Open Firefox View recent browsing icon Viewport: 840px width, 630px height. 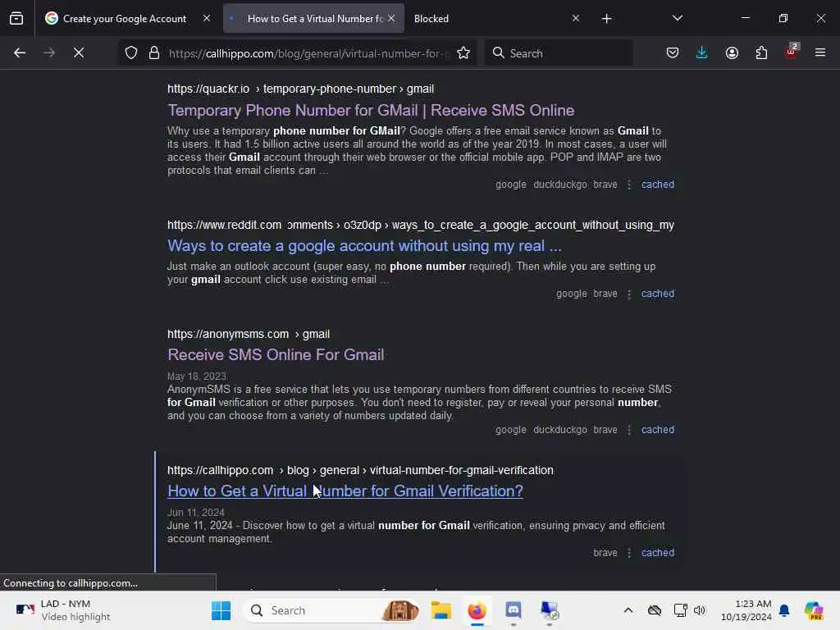[x=16, y=19]
